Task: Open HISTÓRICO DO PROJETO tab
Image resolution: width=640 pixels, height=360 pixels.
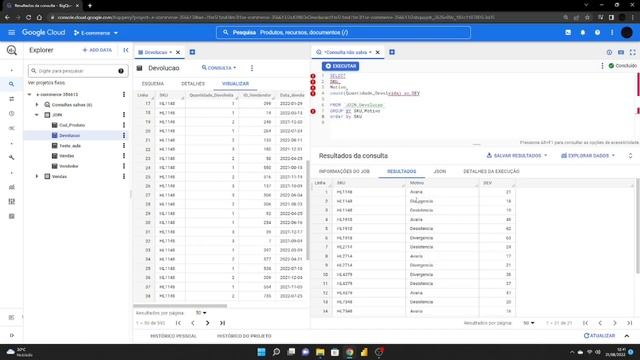Action: click(244, 336)
